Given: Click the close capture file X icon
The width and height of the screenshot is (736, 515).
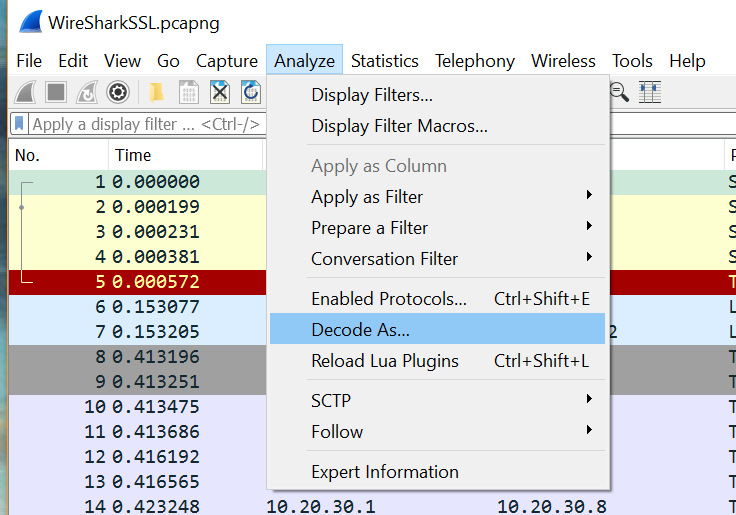Looking at the screenshot, I should (219, 92).
